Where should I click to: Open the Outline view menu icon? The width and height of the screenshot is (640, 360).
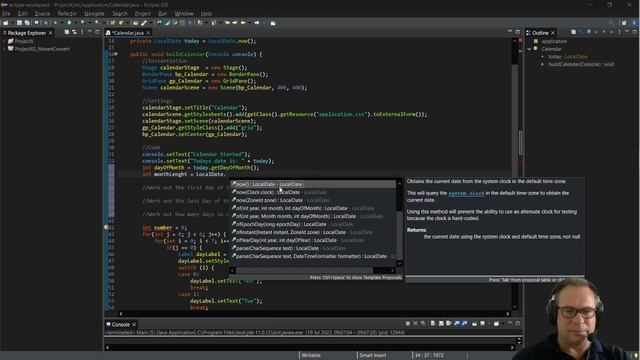pos(619,32)
